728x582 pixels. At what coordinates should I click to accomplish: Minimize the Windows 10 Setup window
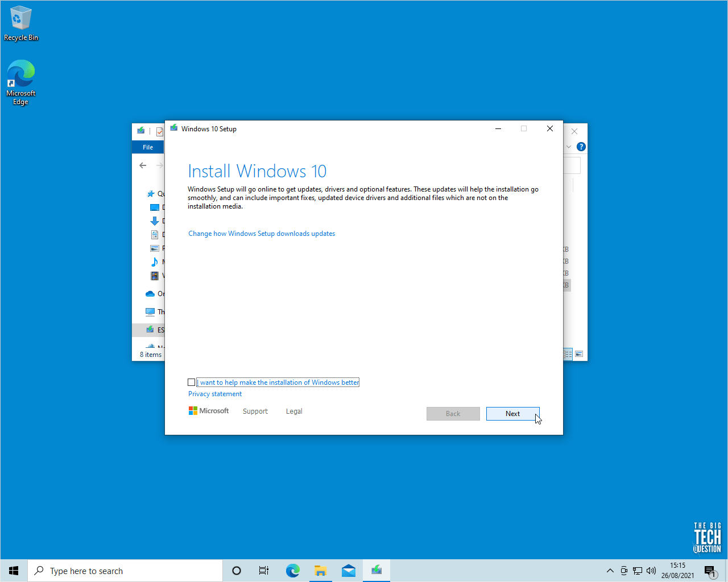(498, 129)
